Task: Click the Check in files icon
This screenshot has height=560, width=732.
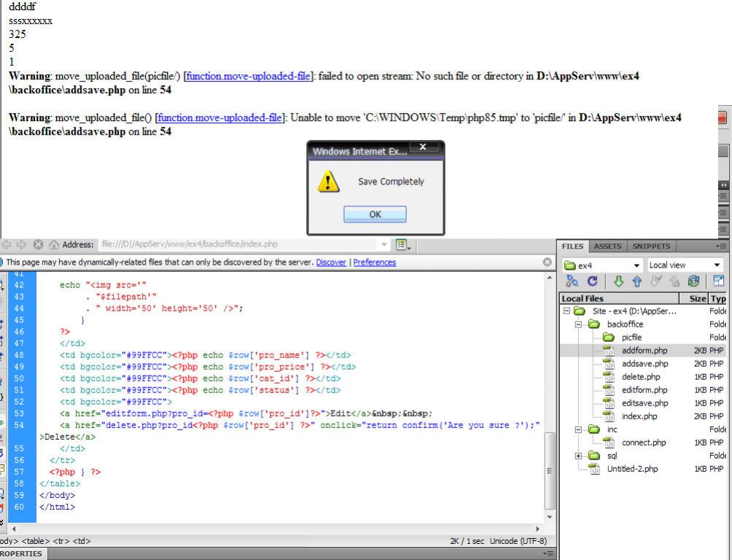Action: point(674,281)
